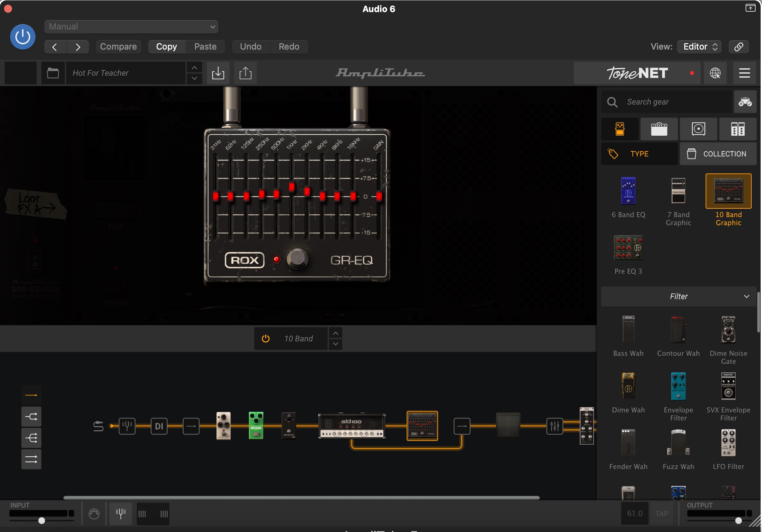This screenshot has height=532, width=762.
Task: Click the globe web icon
Action: click(715, 73)
